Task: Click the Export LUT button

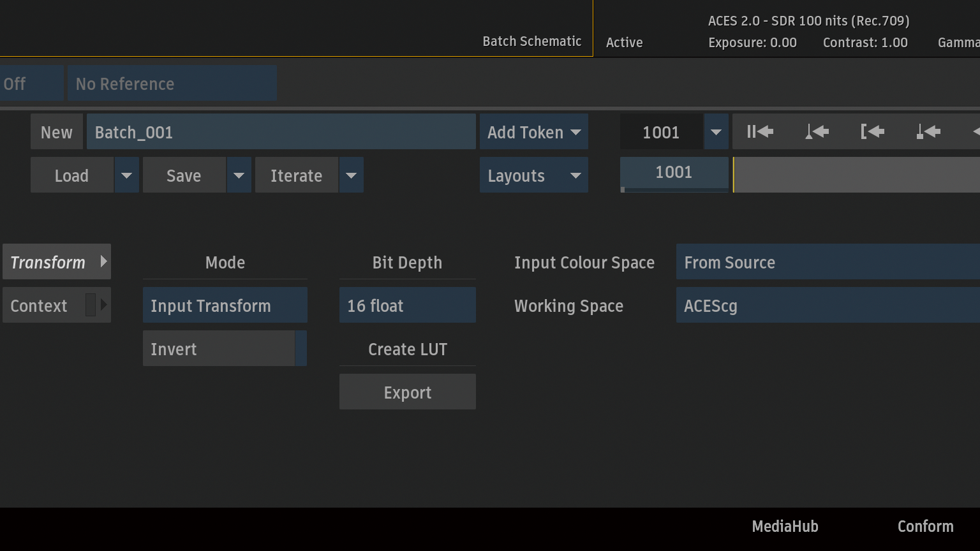Action: point(407,392)
